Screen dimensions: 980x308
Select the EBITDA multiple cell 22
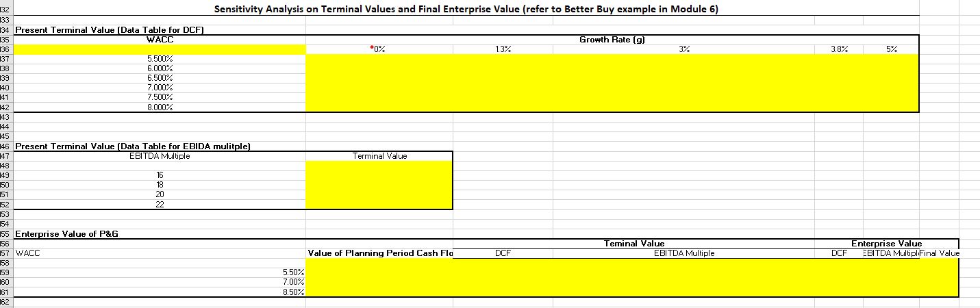pos(160,204)
